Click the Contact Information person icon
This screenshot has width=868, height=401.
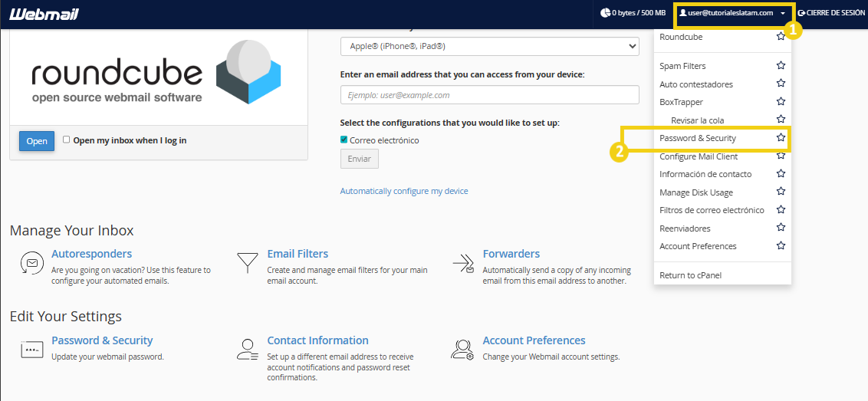248,350
